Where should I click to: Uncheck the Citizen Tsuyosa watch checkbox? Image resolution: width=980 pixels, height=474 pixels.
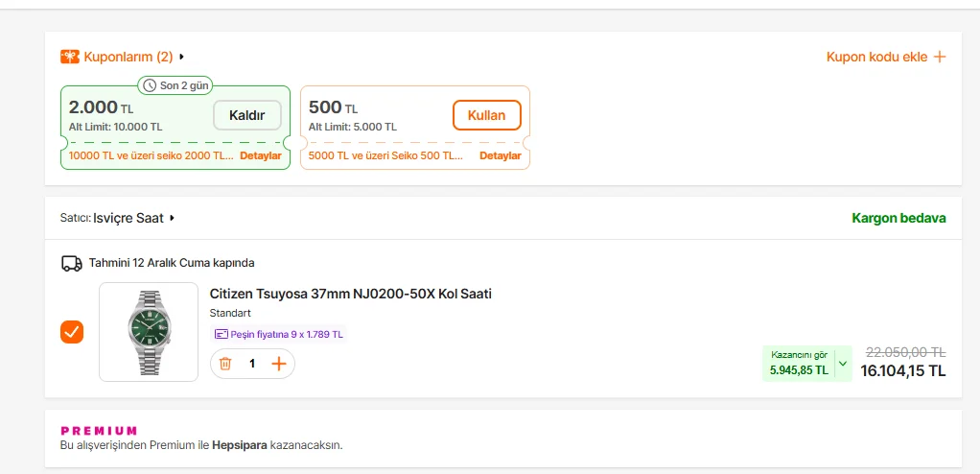(x=72, y=332)
